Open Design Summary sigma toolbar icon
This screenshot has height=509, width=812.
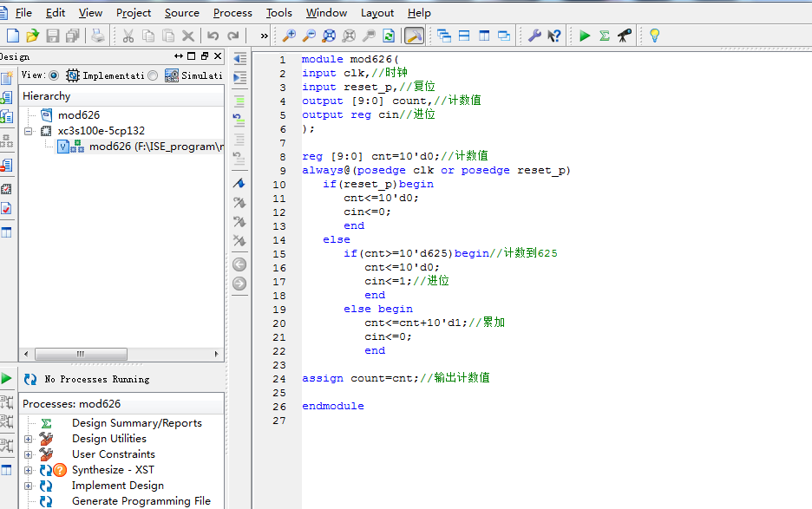[605, 36]
